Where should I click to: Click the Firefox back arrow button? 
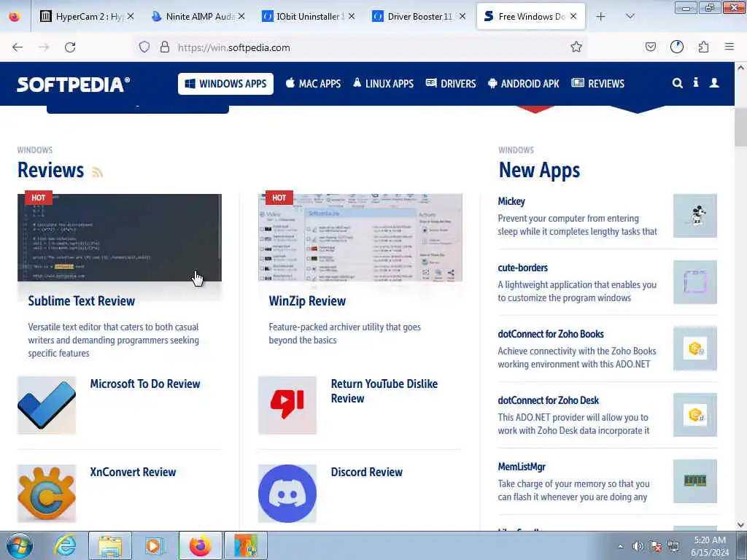(18, 47)
